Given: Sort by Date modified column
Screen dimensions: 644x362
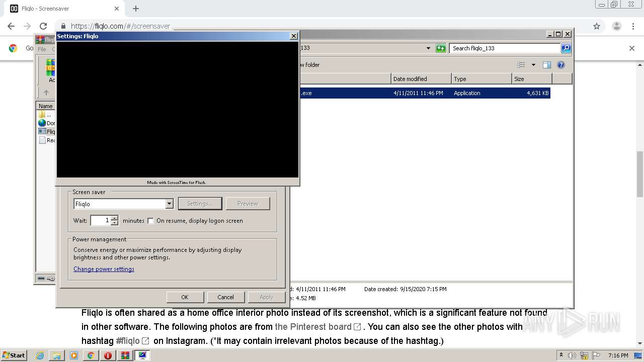Looking at the screenshot, I should [421, 79].
